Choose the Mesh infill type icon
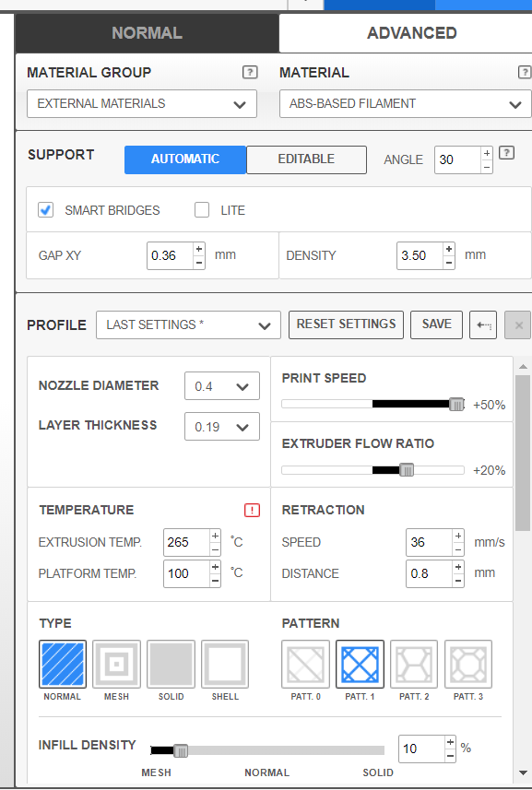532x790 pixels. [116, 664]
